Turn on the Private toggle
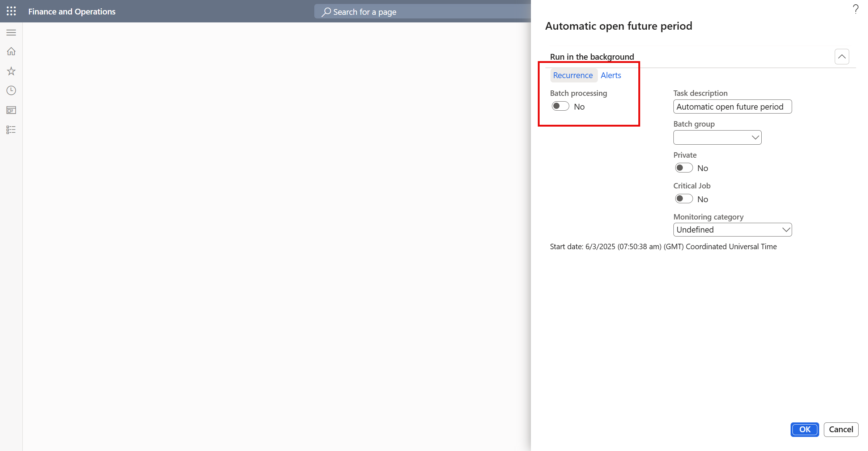 (x=684, y=167)
